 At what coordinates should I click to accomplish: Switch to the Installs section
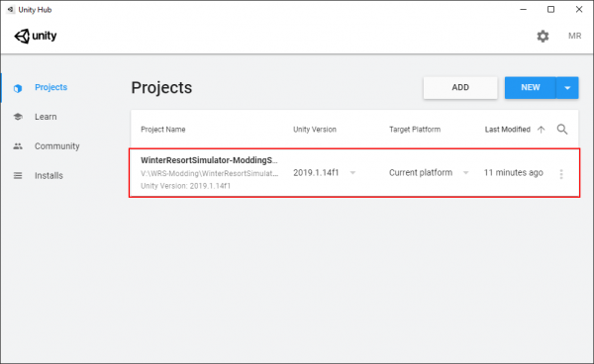coord(49,175)
